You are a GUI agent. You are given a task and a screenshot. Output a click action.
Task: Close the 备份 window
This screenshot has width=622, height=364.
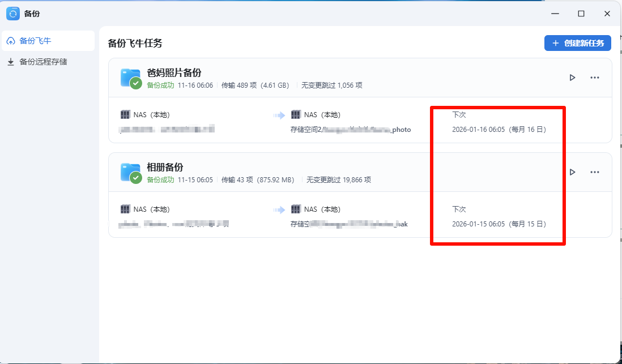pos(607,14)
